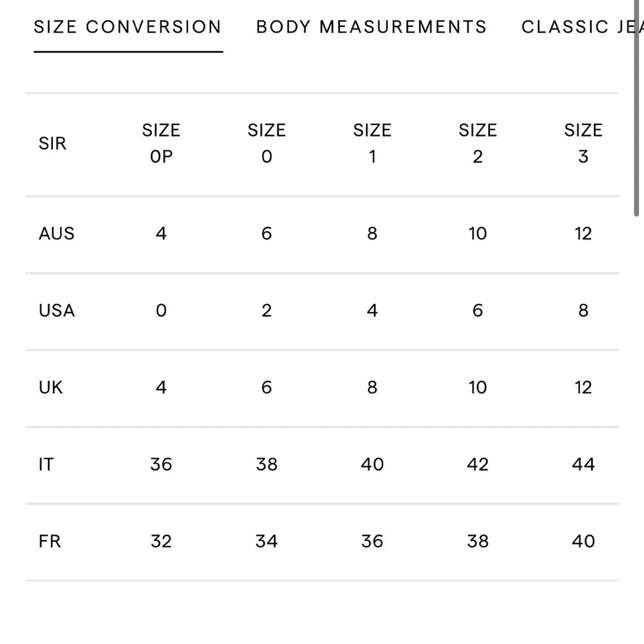The image size is (644, 644).
Task: Switch to the Body Measurements tab
Action: 371,27
